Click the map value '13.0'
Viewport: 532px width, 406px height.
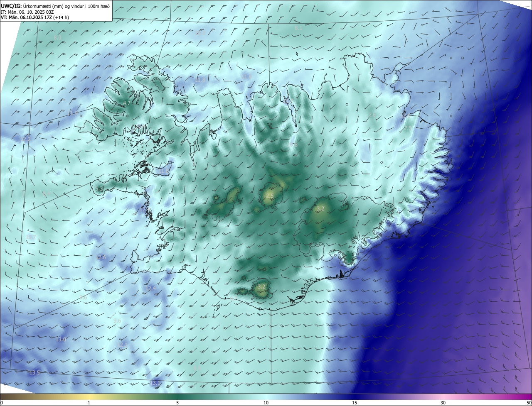(x=61, y=339)
